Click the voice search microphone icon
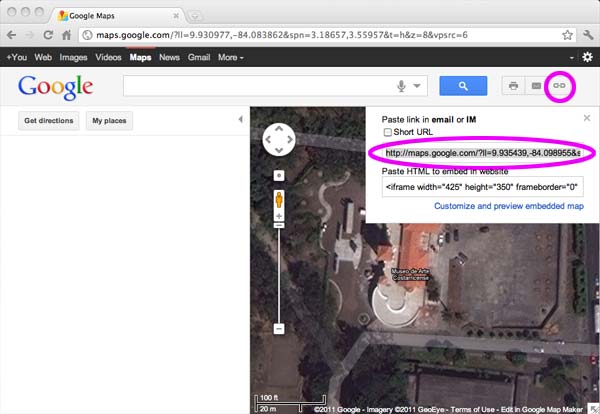 tap(401, 86)
